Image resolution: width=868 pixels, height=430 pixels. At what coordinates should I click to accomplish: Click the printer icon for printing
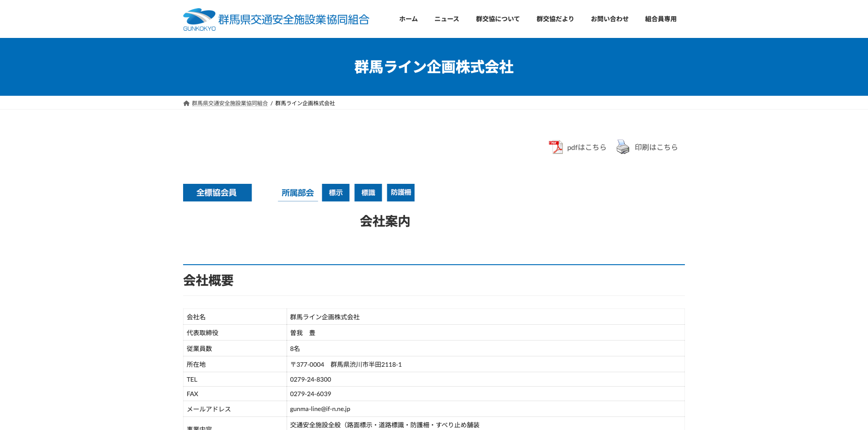623,147
